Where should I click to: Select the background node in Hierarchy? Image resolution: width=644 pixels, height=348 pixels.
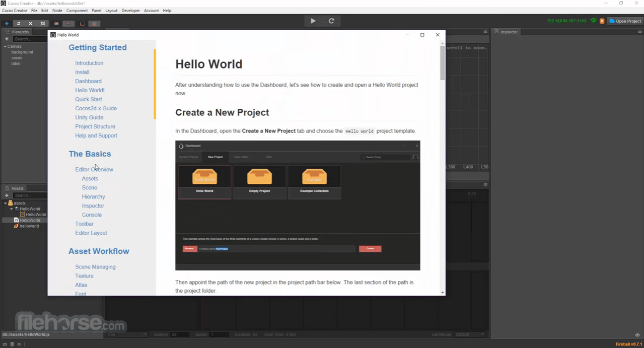tap(22, 52)
